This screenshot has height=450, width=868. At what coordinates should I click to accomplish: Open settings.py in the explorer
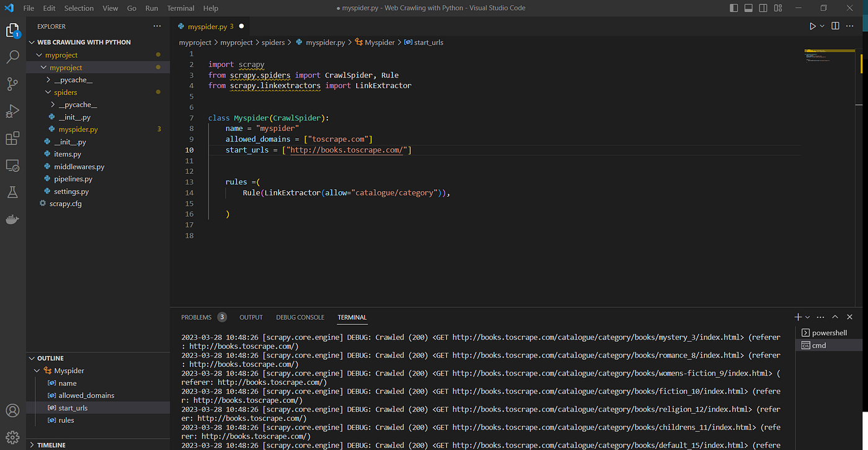(x=71, y=191)
